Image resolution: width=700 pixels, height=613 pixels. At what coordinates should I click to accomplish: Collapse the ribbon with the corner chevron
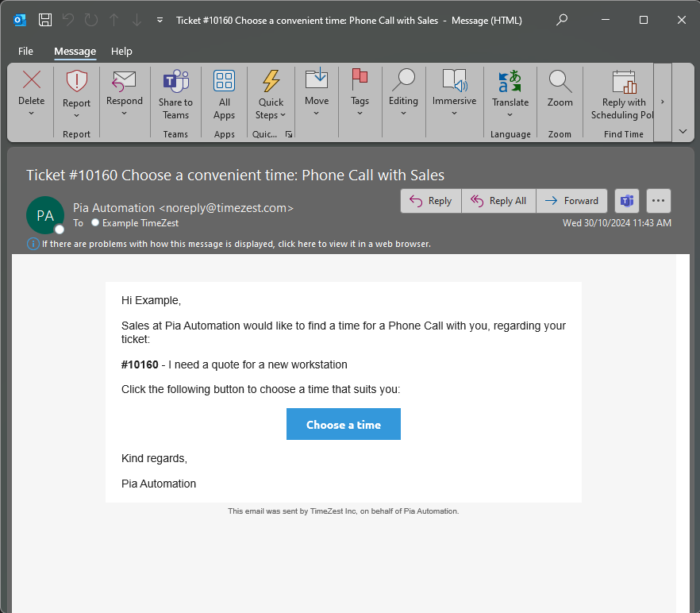click(x=683, y=131)
